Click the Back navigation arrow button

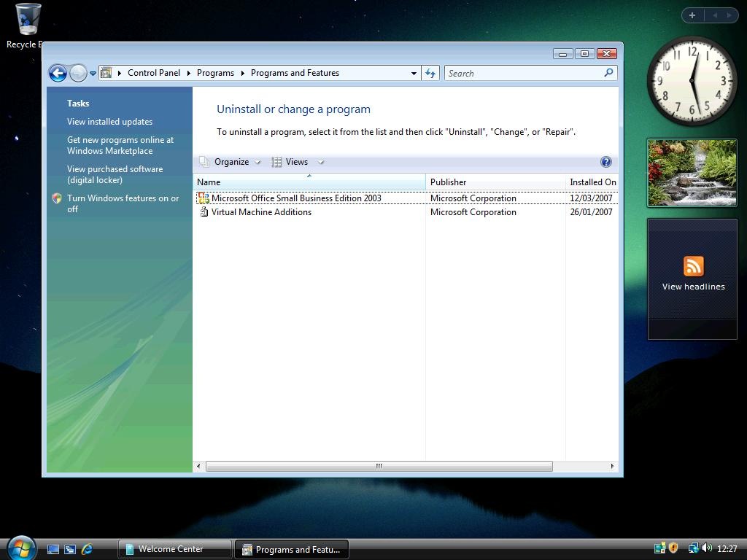coord(58,74)
